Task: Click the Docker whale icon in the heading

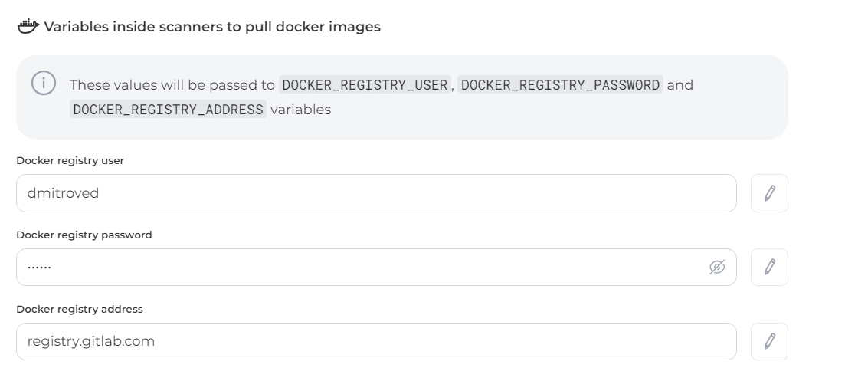Action: (28, 27)
